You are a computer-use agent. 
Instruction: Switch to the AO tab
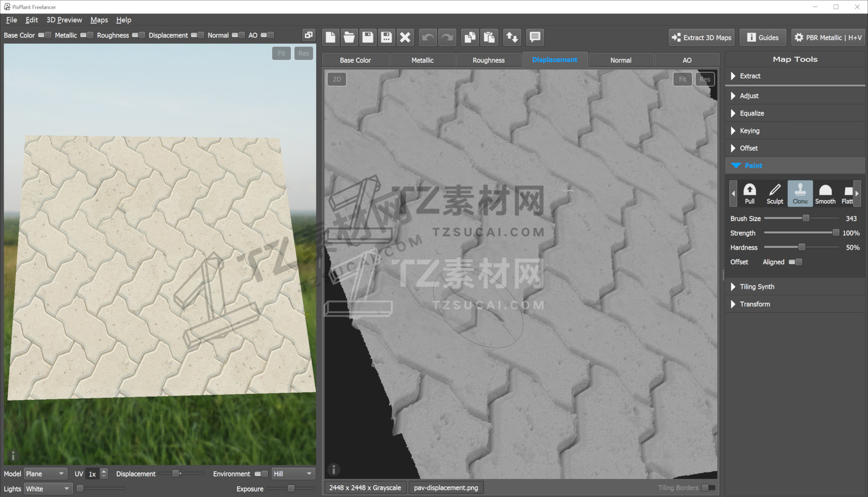tap(687, 60)
